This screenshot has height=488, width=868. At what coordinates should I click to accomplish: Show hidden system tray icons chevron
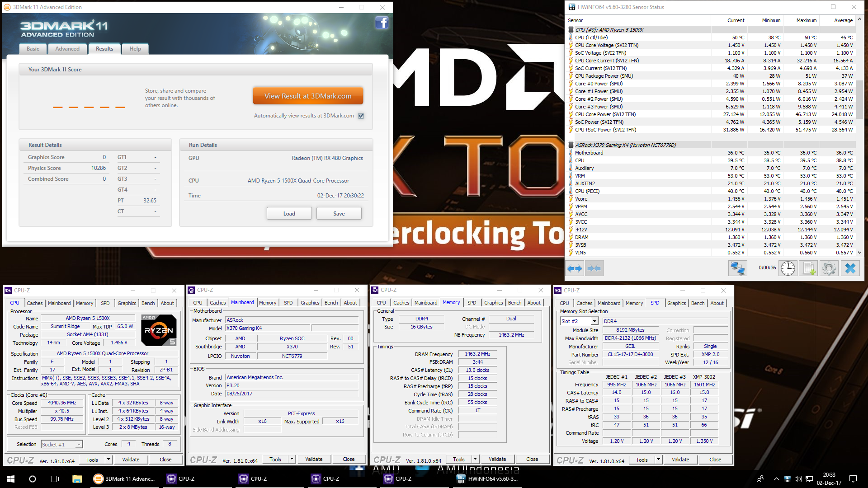click(776, 479)
